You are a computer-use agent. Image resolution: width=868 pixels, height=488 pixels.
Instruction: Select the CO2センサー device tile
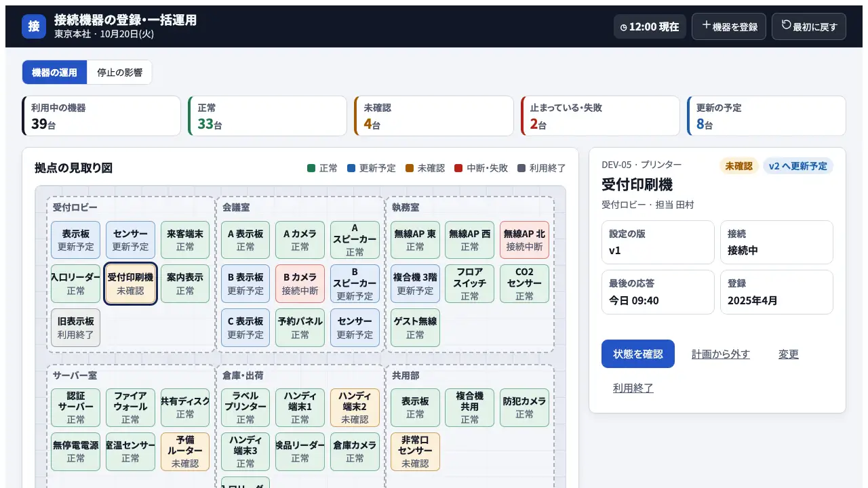pos(524,284)
